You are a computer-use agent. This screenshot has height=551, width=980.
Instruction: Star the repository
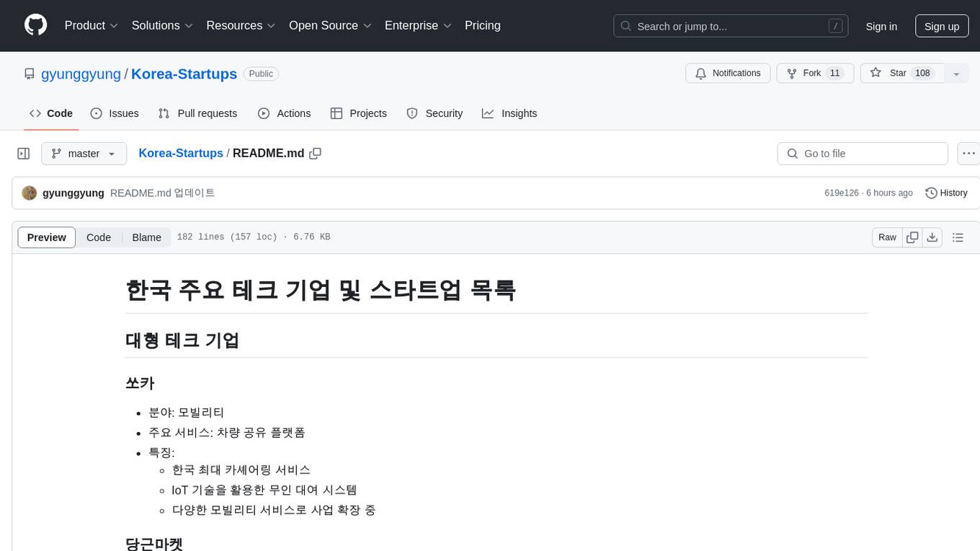point(902,74)
